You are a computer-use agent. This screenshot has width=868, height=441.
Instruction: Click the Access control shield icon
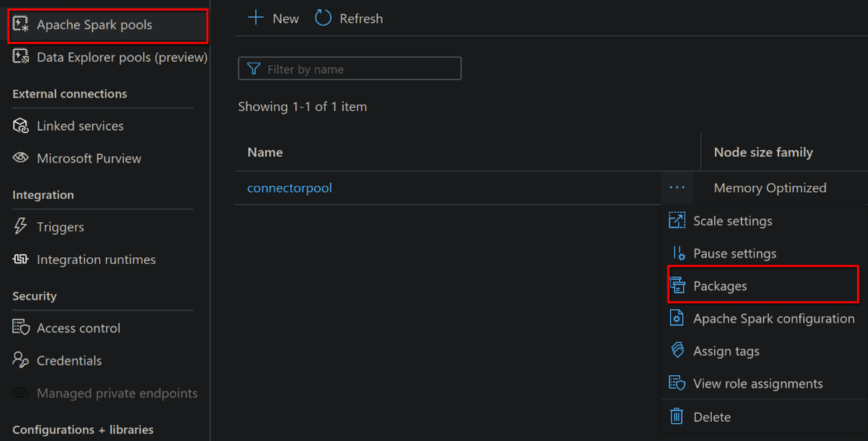click(20, 327)
